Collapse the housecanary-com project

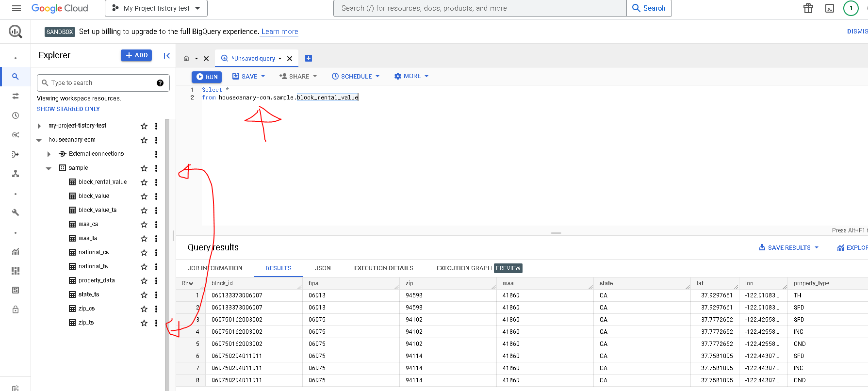[x=39, y=140]
